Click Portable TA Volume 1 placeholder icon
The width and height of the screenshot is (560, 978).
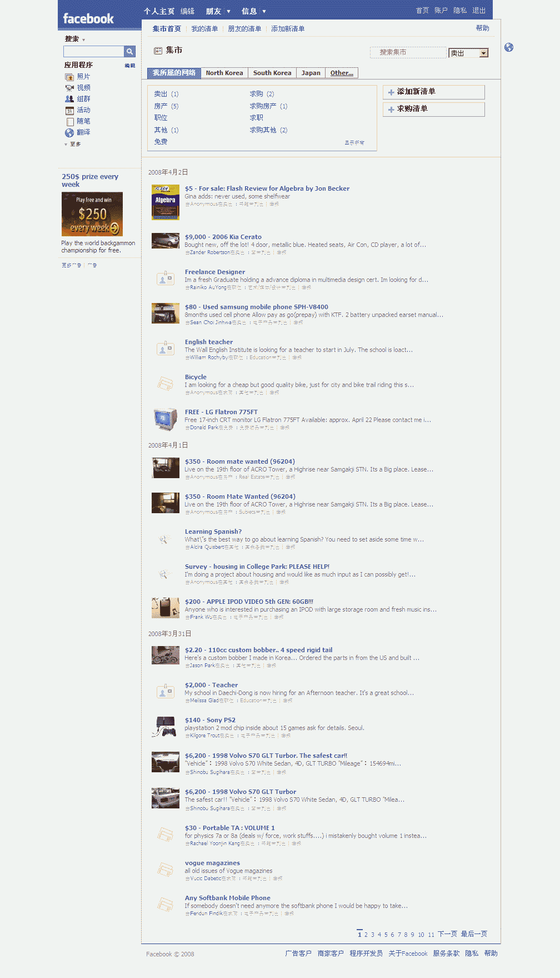pyautogui.click(x=165, y=833)
